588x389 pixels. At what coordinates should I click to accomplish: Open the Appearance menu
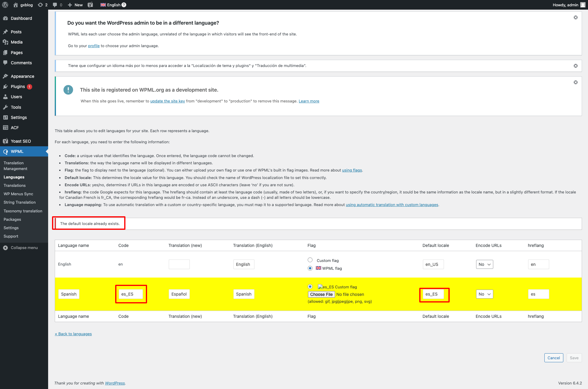tap(22, 76)
